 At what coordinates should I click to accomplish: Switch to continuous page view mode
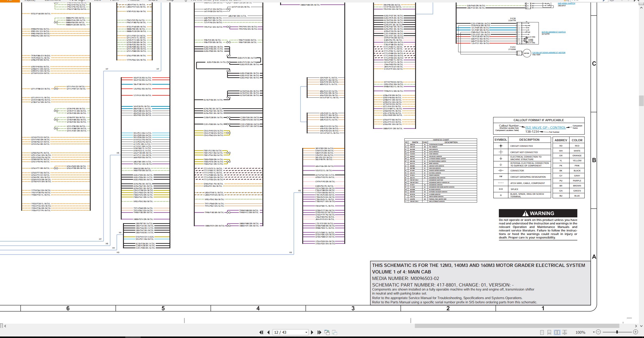tap(549, 332)
